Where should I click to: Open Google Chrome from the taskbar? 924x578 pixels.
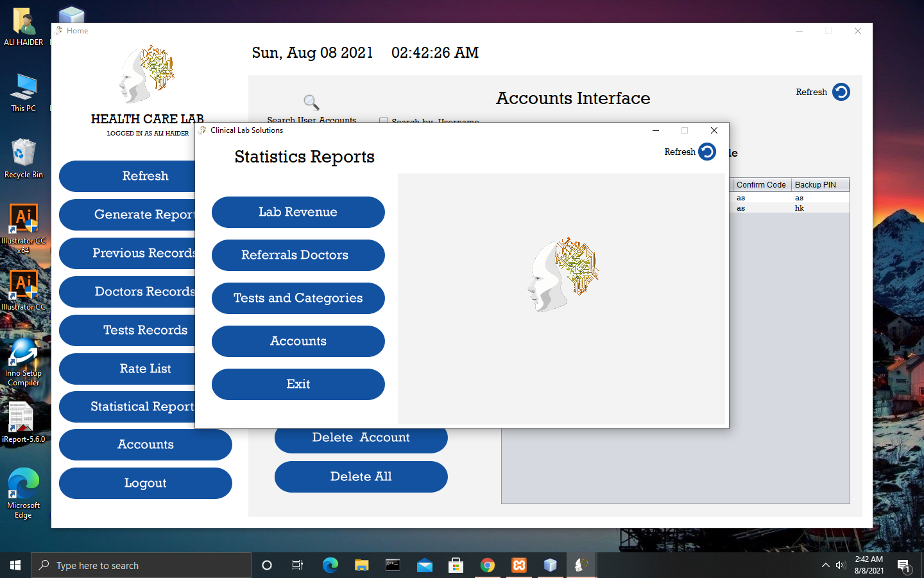pos(487,565)
